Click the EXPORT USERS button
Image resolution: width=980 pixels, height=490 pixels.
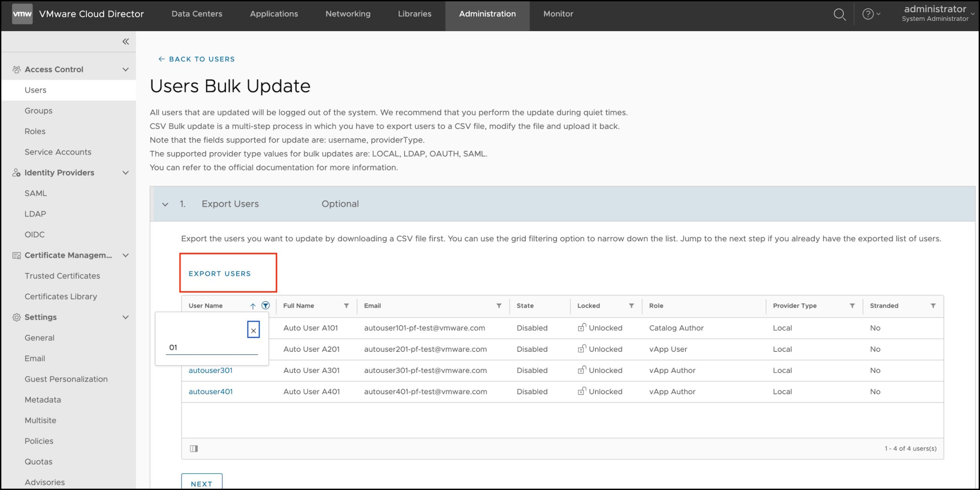tap(219, 273)
